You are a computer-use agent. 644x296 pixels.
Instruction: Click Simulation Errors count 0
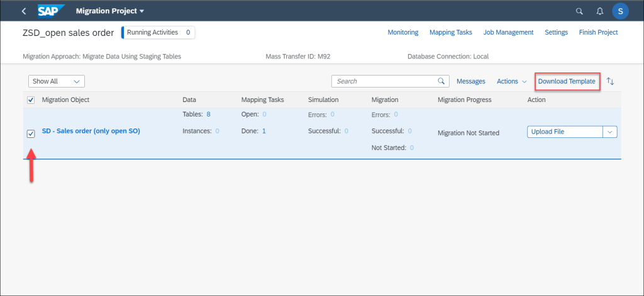point(332,114)
